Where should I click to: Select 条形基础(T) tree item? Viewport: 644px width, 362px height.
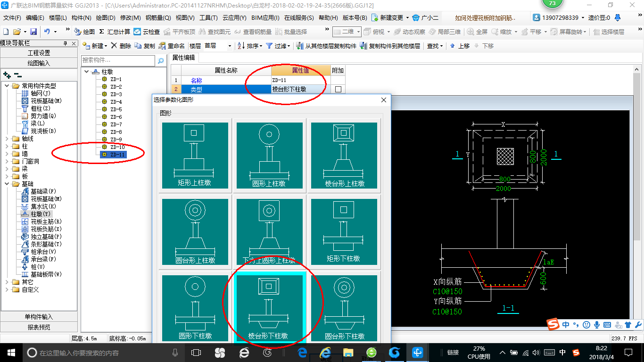pos(41,244)
